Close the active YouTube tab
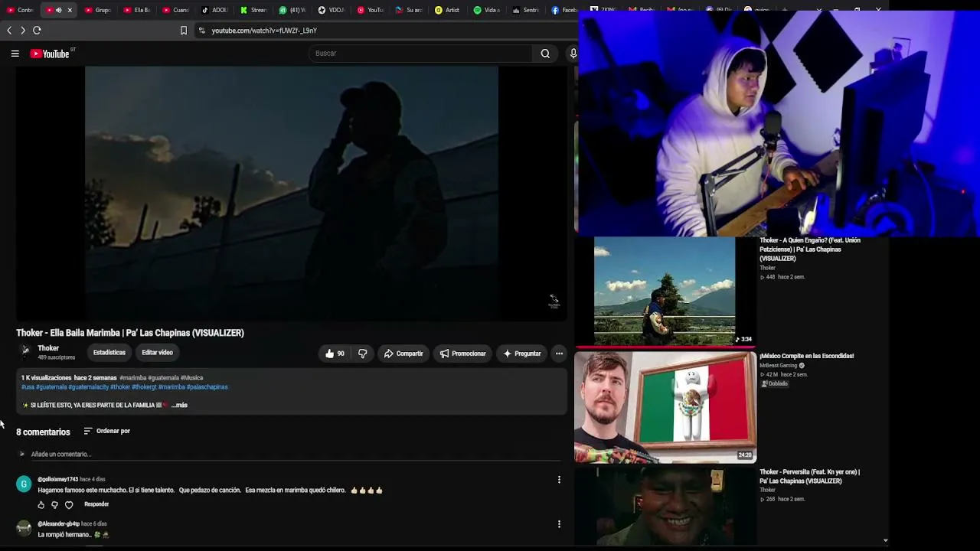The image size is (980, 551). pyautogui.click(x=70, y=10)
